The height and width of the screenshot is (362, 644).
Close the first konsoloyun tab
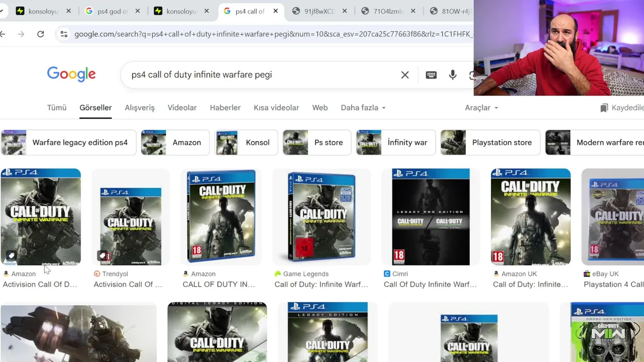point(69,11)
